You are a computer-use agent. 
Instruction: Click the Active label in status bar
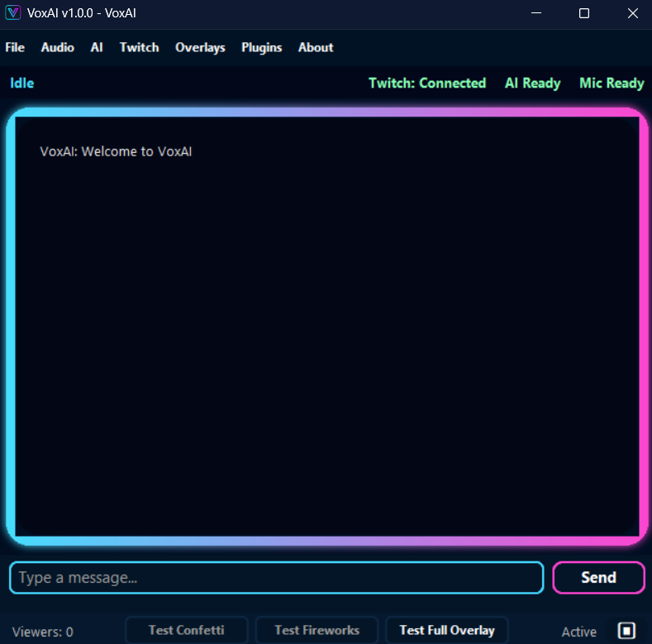click(578, 632)
